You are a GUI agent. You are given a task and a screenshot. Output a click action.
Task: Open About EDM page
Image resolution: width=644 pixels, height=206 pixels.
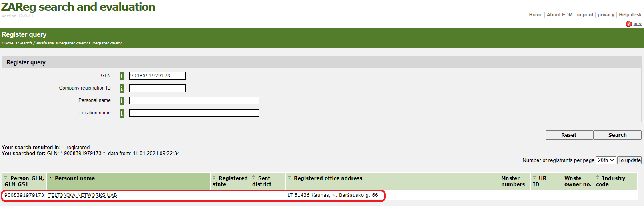(x=560, y=15)
